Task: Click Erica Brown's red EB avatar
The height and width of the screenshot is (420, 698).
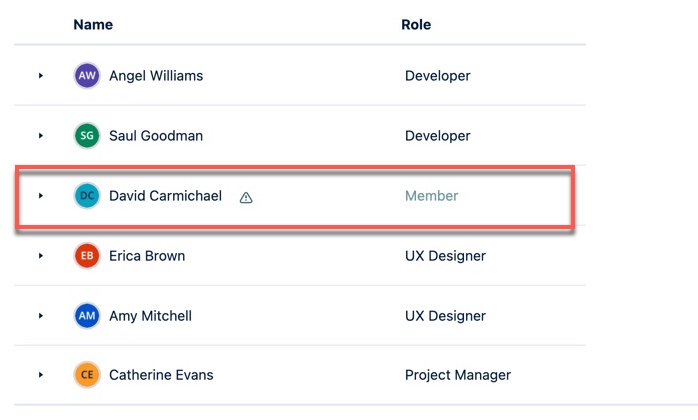Action: coord(87,256)
